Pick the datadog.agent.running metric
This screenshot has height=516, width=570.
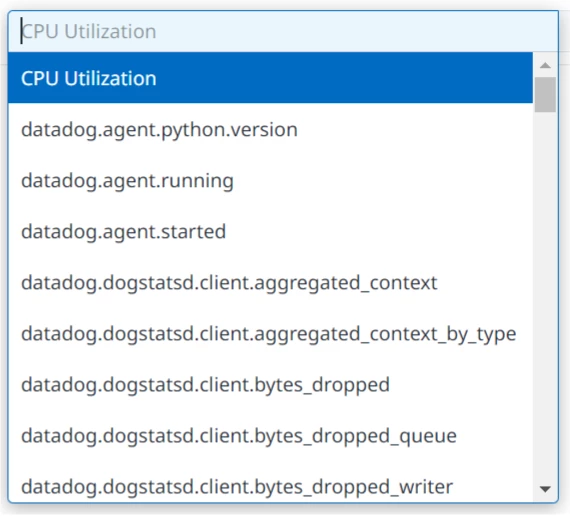[270, 180]
